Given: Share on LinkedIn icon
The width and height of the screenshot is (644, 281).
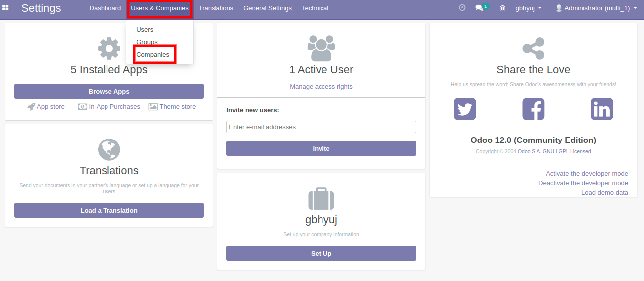Looking at the screenshot, I should 601,109.
